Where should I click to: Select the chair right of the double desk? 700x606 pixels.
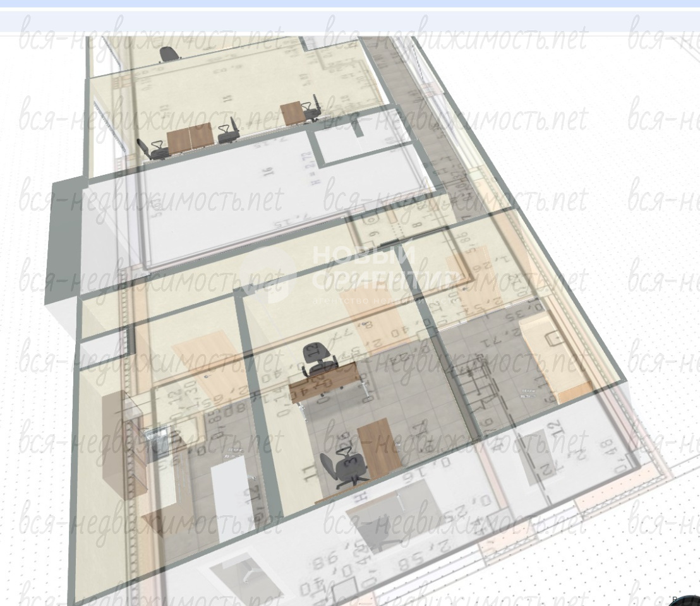(x=227, y=132)
